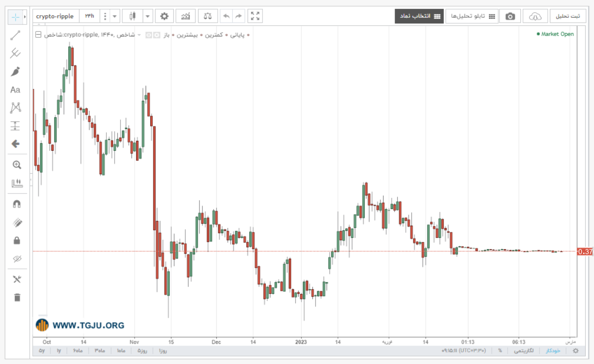Select the 5y time range

tap(42, 351)
